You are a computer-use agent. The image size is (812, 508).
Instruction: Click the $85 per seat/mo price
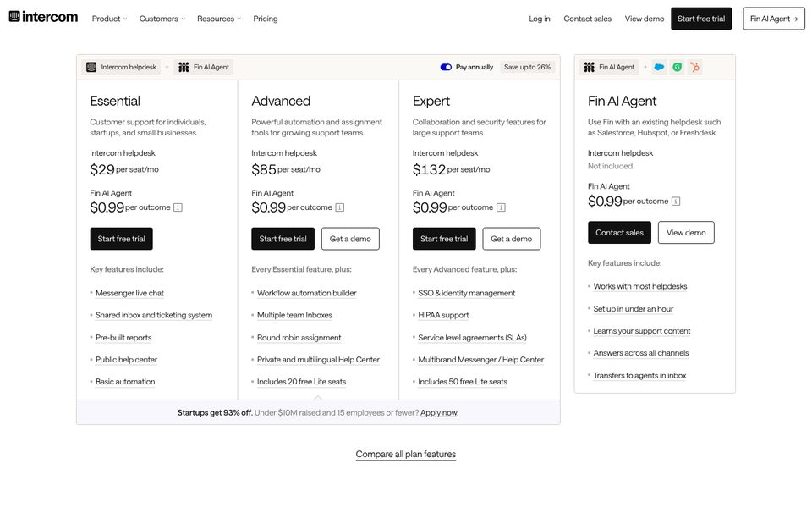click(286, 169)
